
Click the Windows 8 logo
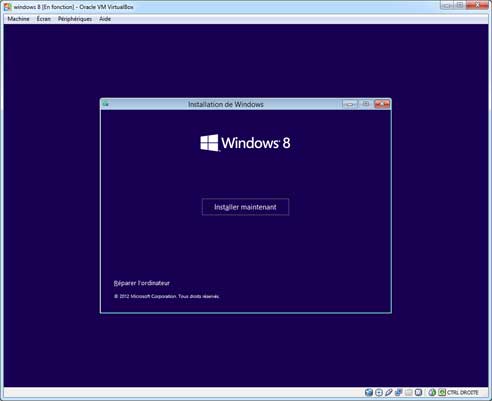pos(245,143)
